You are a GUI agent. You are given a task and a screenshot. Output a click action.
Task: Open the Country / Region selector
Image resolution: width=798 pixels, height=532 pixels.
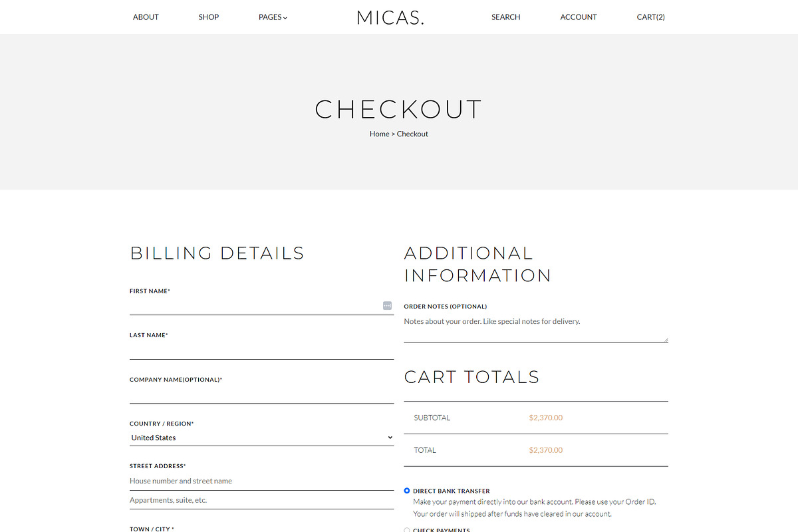click(261, 438)
